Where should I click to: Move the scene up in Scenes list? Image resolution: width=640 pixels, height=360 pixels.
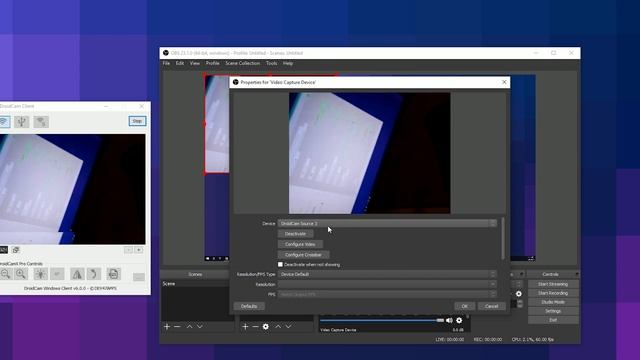pos(189,327)
